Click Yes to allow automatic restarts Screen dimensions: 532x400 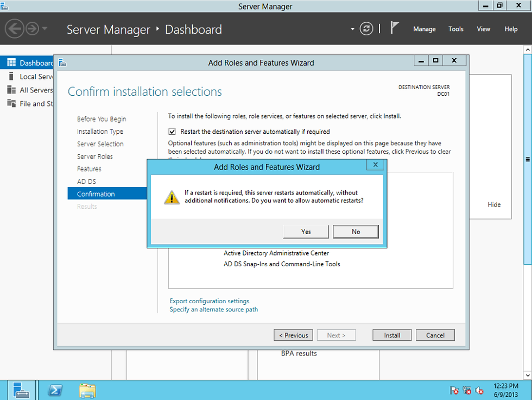306,232
